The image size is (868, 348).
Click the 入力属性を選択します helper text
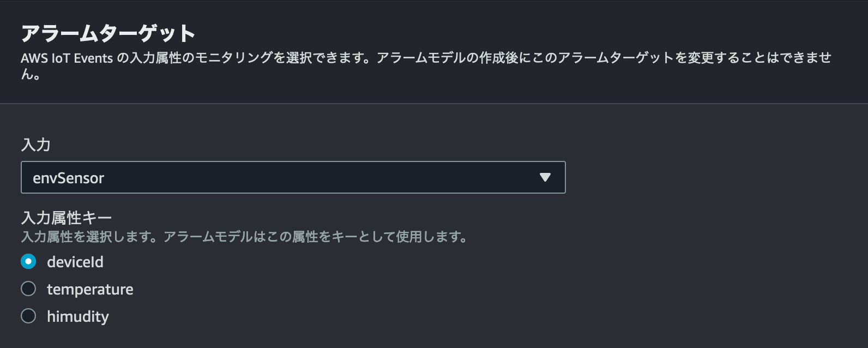[x=87, y=237]
